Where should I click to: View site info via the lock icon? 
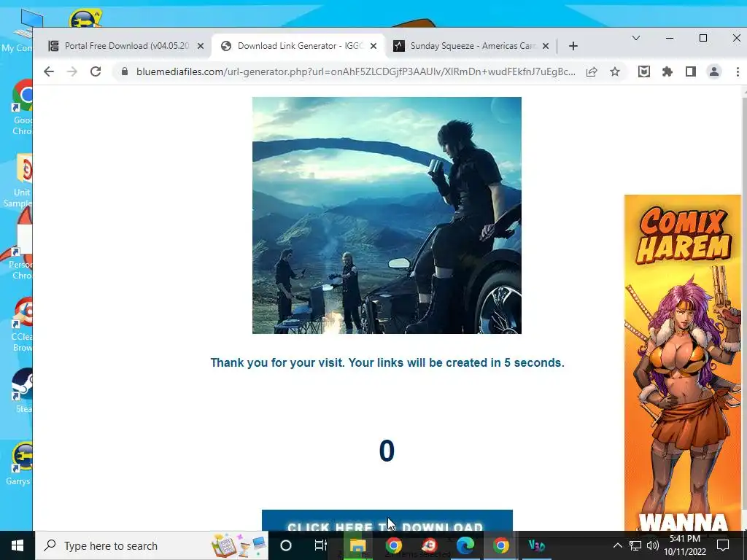[125, 72]
